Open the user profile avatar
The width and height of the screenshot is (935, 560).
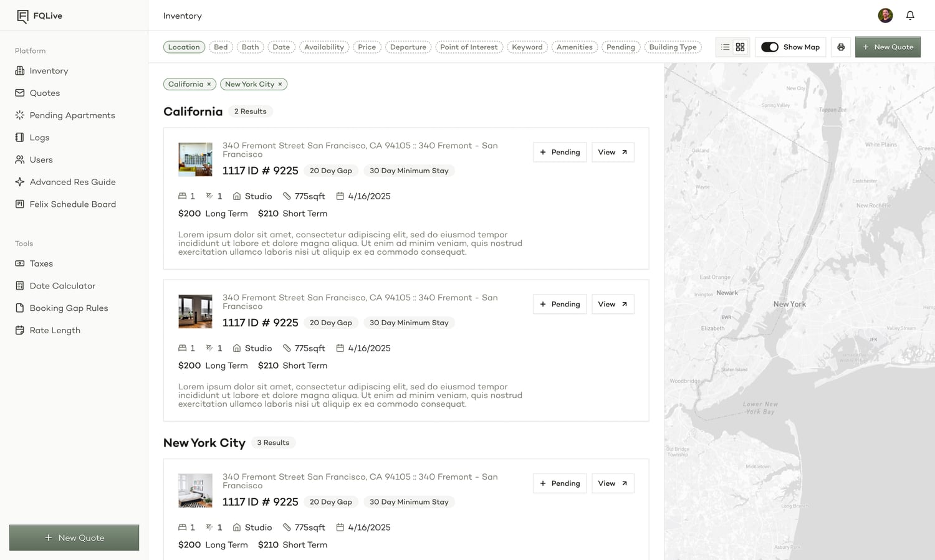click(885, 16)
